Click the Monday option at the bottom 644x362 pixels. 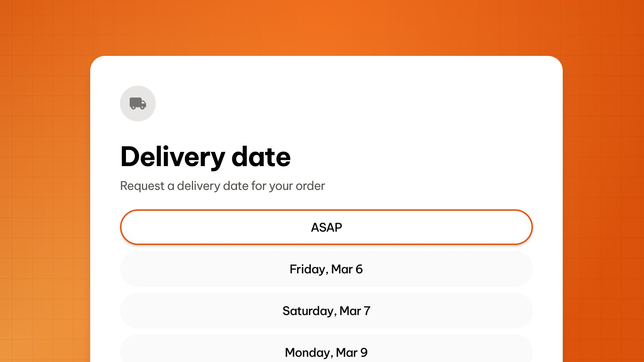click(326, 352)
